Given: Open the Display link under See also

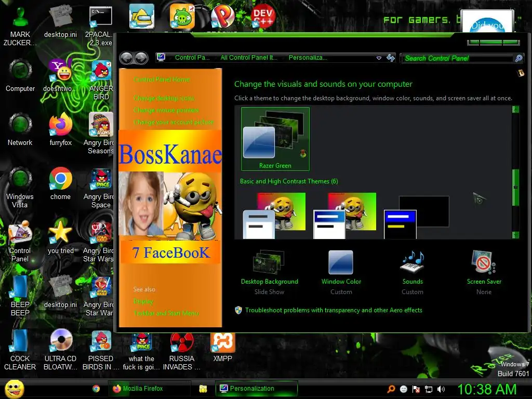Looking at the screenshot, I should click(143, 301).
